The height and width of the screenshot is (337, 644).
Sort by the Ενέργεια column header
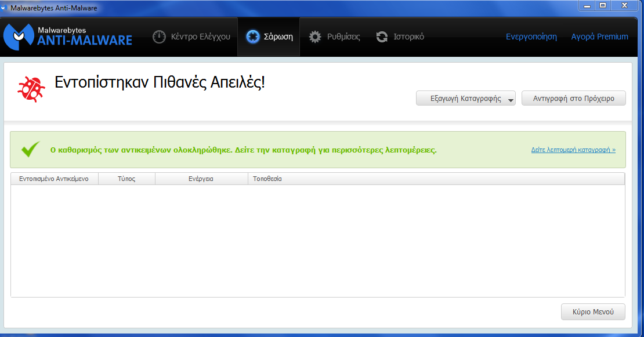coord(201,179)
